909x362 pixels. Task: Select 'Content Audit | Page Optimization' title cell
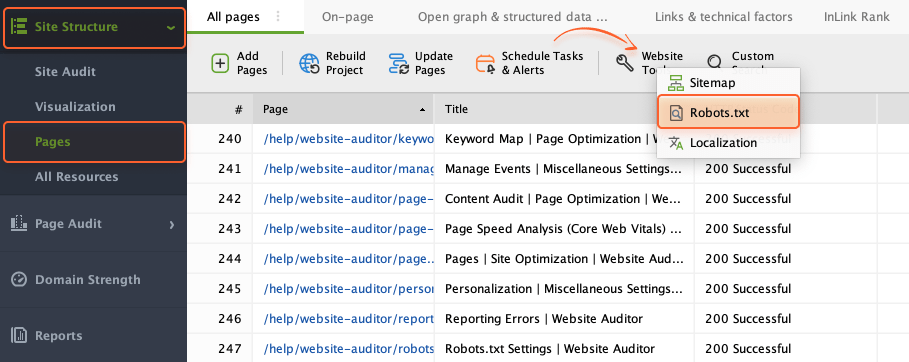coord(564,199)
